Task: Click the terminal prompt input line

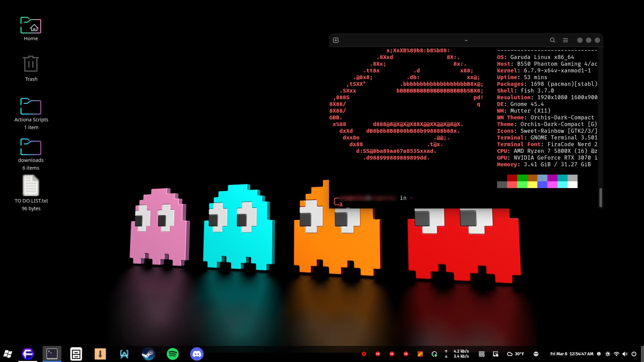Action: [466, 204]
